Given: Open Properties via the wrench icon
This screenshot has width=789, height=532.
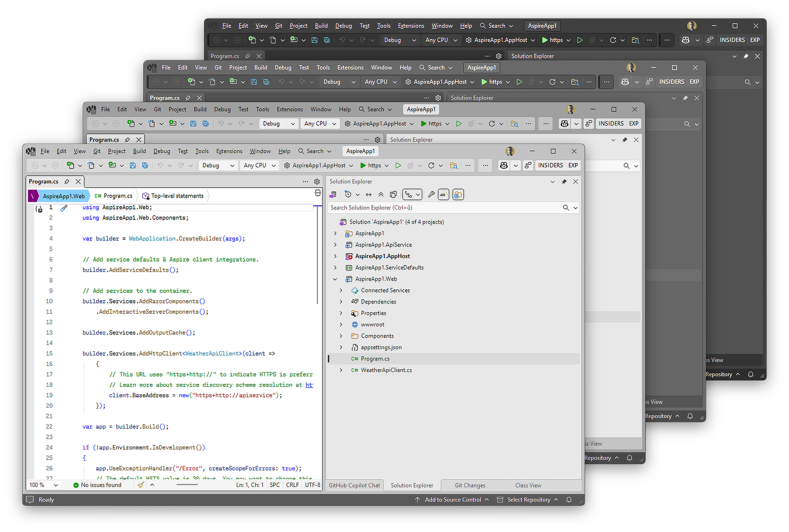Looking at the screenshot, I should [431, 195].
